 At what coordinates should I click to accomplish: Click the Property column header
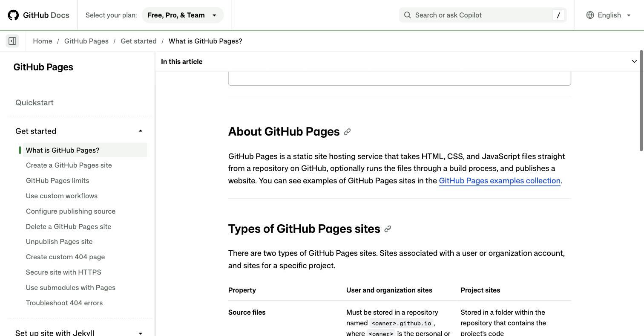tap(242, 290)
